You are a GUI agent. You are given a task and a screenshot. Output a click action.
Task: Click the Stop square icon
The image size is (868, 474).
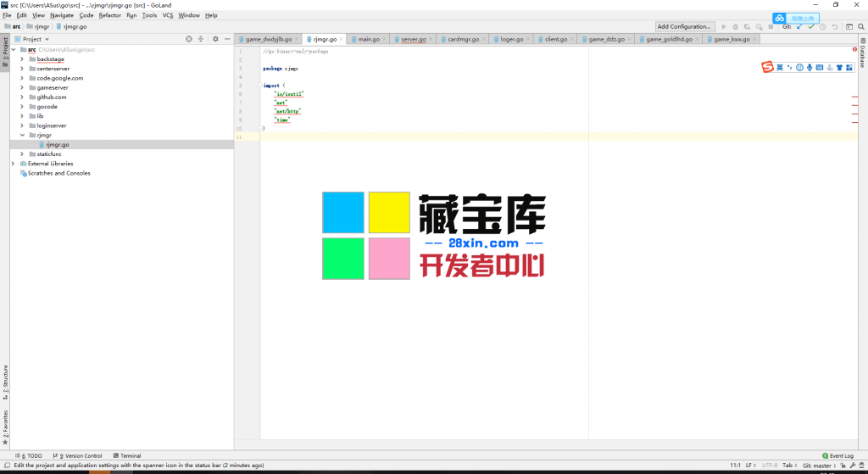point(771,26)
